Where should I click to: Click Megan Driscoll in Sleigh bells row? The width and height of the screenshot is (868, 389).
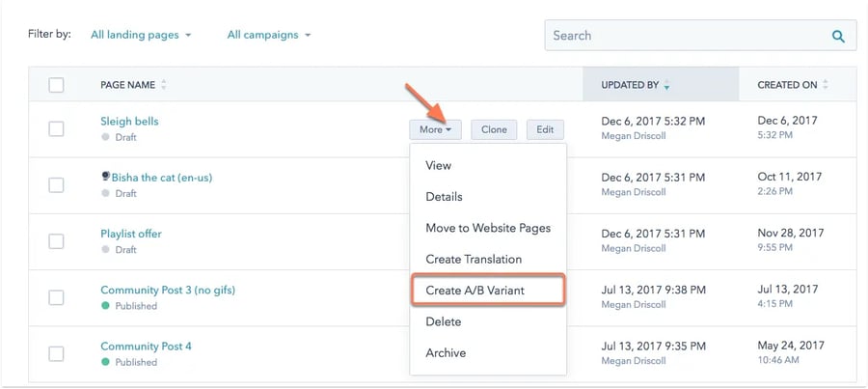click(634, 136)
